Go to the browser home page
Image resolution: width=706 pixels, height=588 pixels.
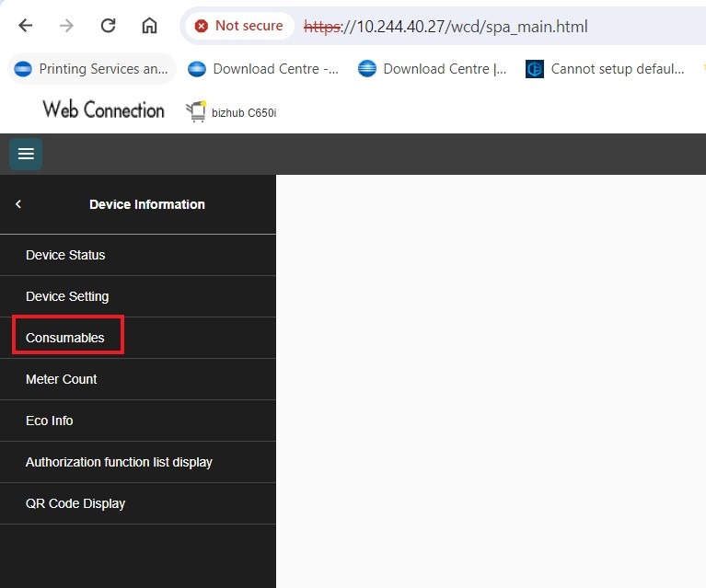click(149, 26)
